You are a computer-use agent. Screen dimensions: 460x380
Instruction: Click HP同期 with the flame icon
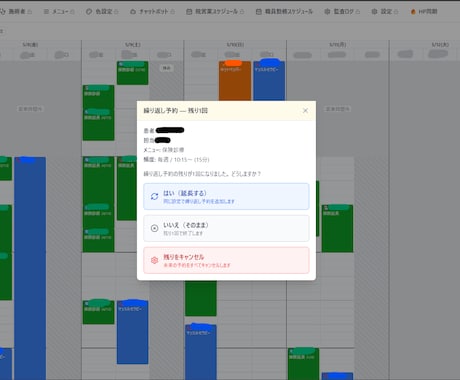(x=424, y=12)
